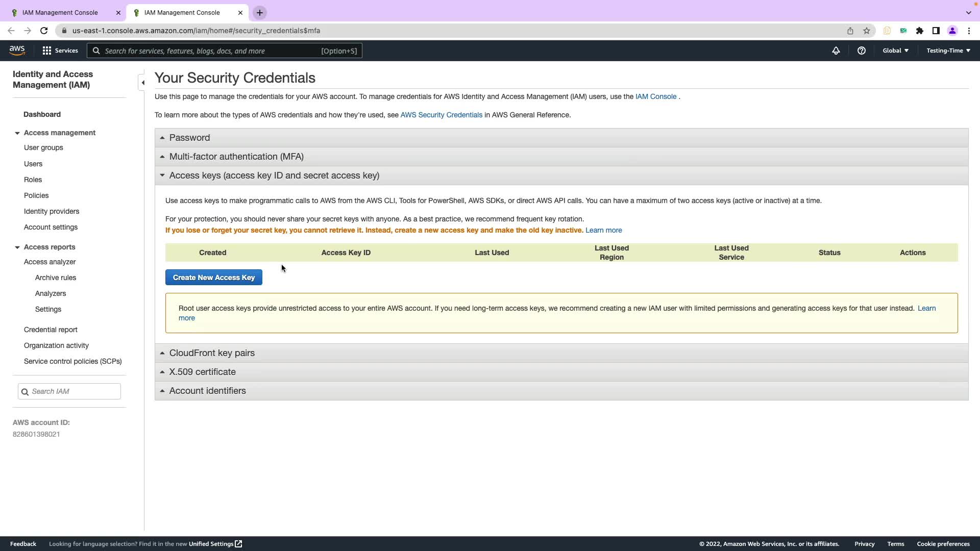The width and height of the screenshot is (980, 551).
Task: Click the notifications bell icon
Action: click(836, 51)
